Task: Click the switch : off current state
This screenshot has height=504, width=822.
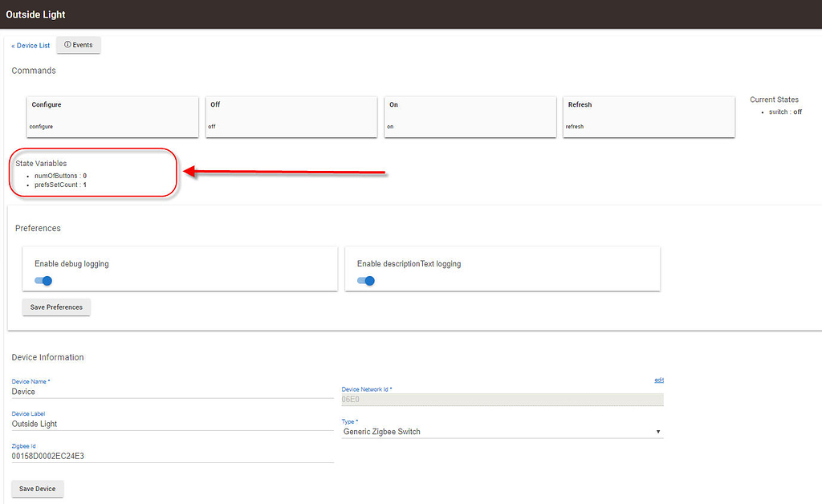Action: [x=785, y=112]
